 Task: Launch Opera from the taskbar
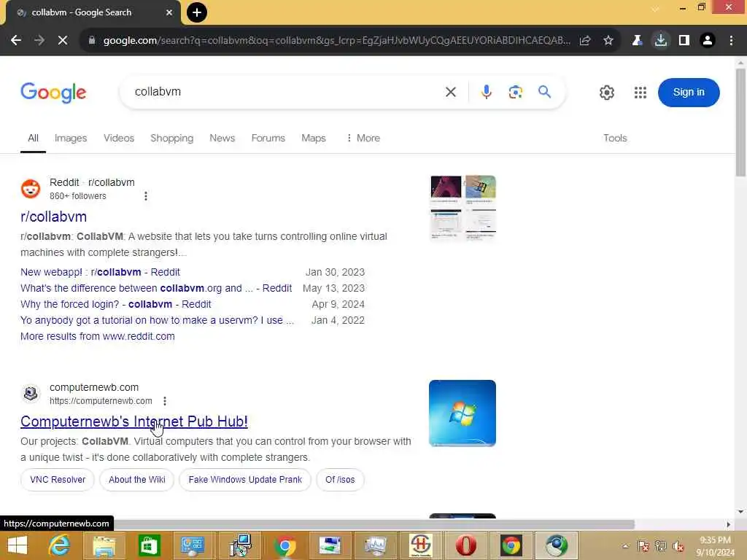pyautogui.click(x=465, y=545)
